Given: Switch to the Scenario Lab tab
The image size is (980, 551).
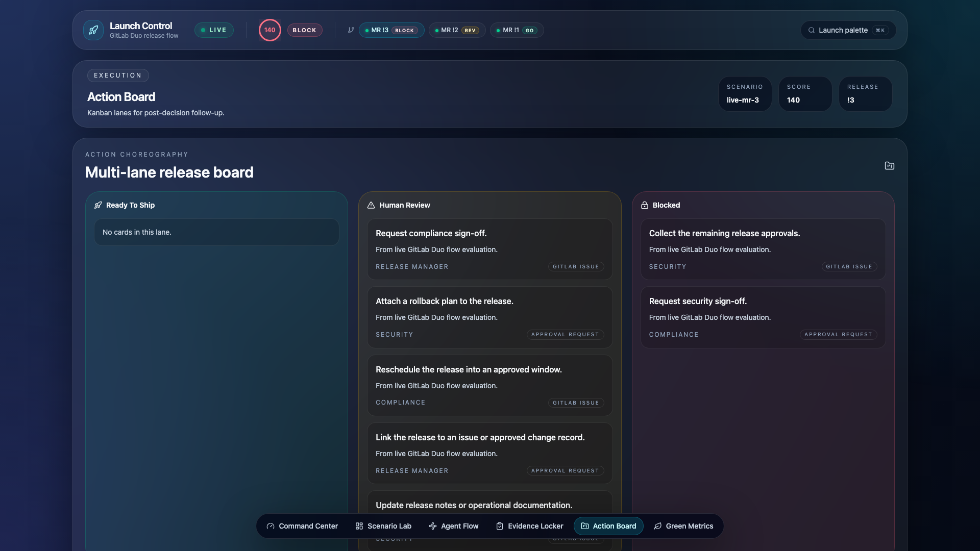Looking at the screenshot, I should point(383,526).
